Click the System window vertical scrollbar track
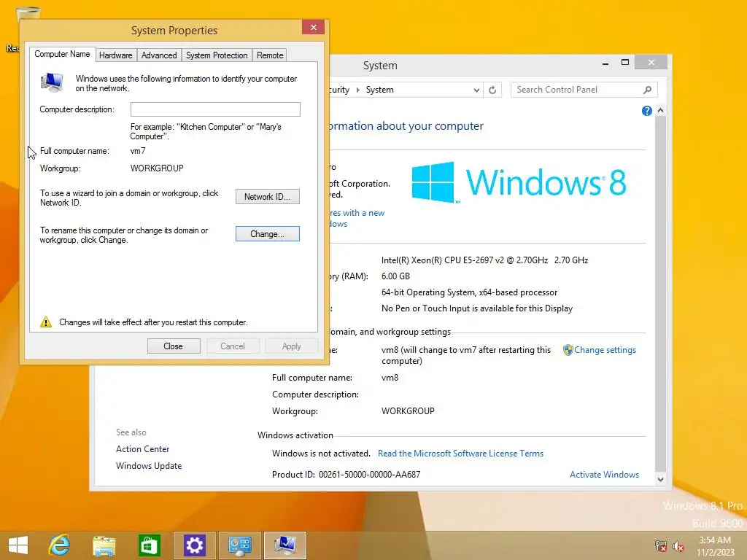The height and width of the screenshot is (560, 747). point(660,295)
